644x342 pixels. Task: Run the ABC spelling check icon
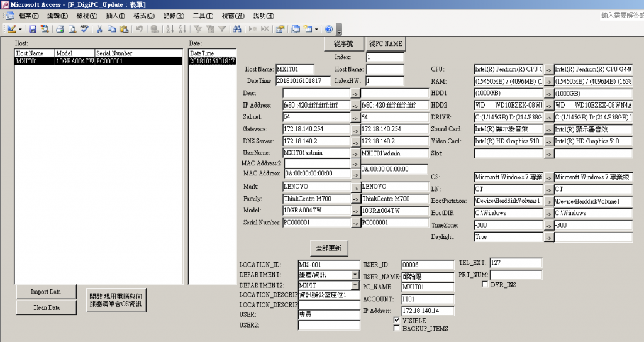tap(85, 29)
